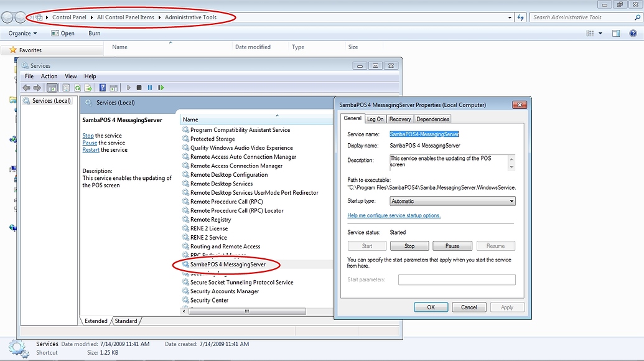Refresh the services list with the refresh icon
The height and width of the screenshot is (361, 644).
point(77,87)
